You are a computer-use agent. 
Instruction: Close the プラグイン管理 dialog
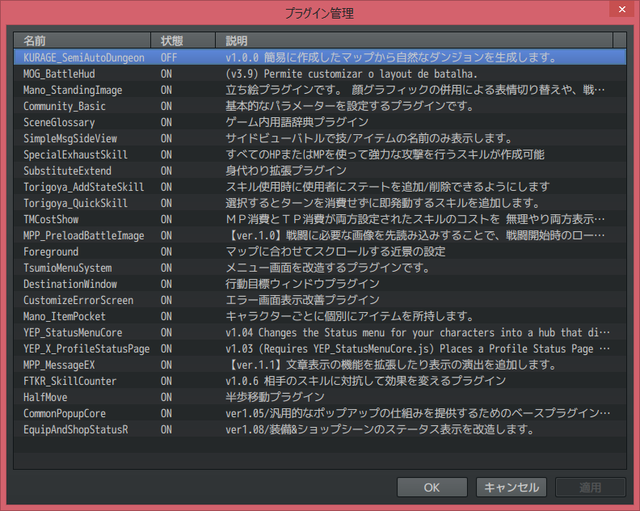pos(622,9)
